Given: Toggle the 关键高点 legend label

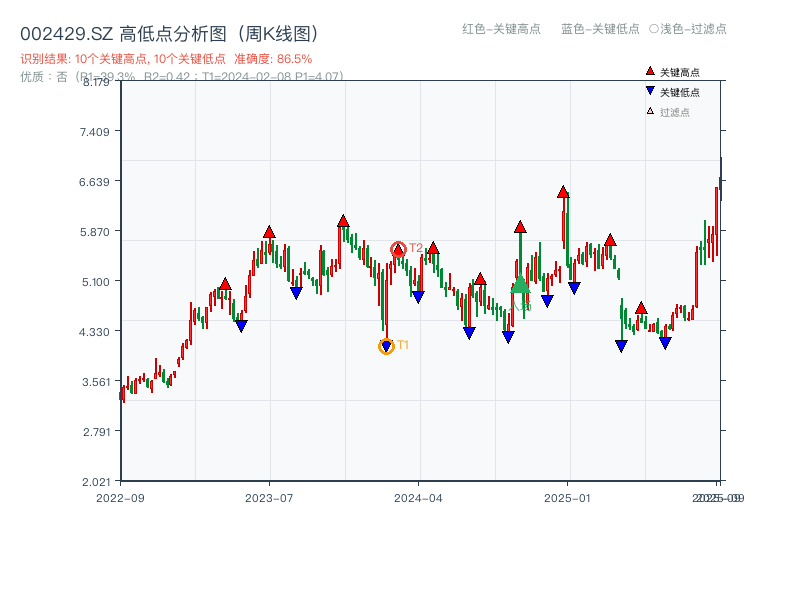Looking at the screenshot, I should point(680,72).
